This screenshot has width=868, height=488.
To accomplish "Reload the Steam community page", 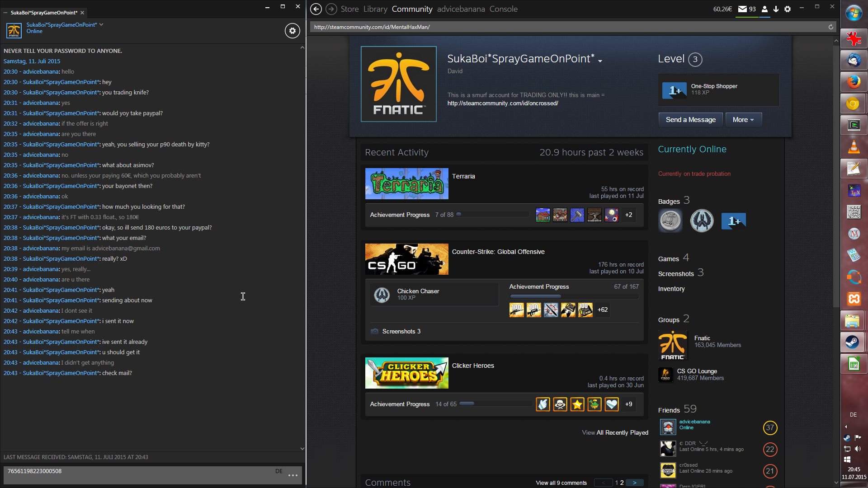I will (x=830, y=27).
